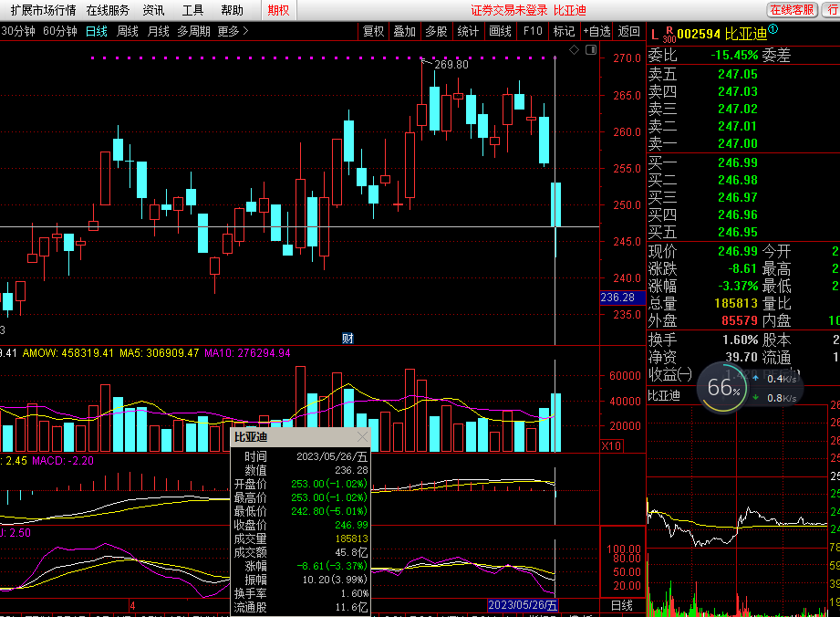Screen dimensions: 840x617
Task: Switch to the 30分钟 chart period
Action: pyautogui.click(x=17, y=32)
